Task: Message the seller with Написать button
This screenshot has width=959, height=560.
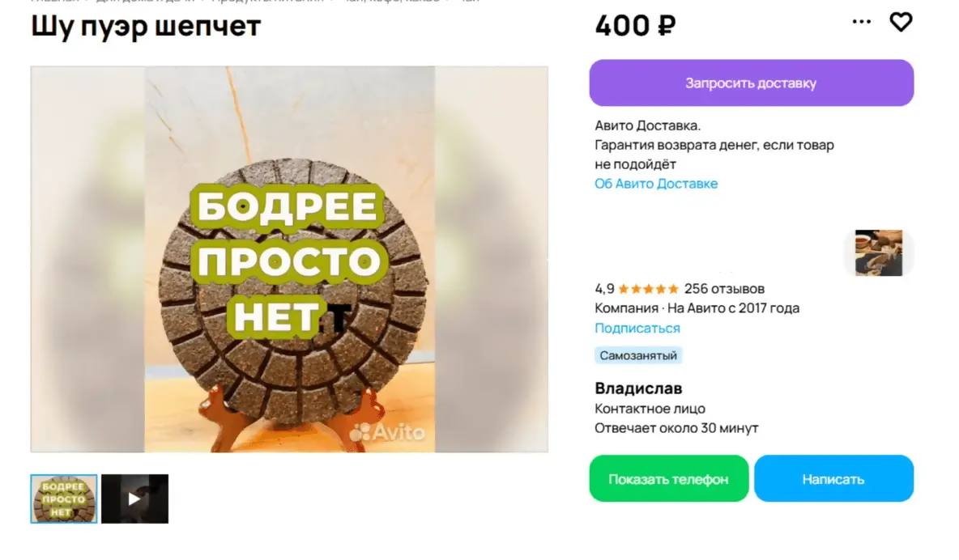Action: 833,479
